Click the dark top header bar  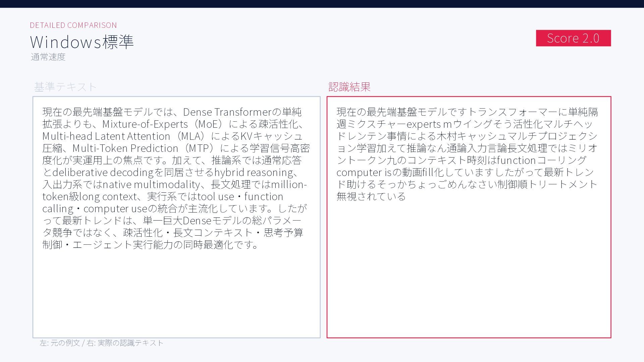(322, 4)
